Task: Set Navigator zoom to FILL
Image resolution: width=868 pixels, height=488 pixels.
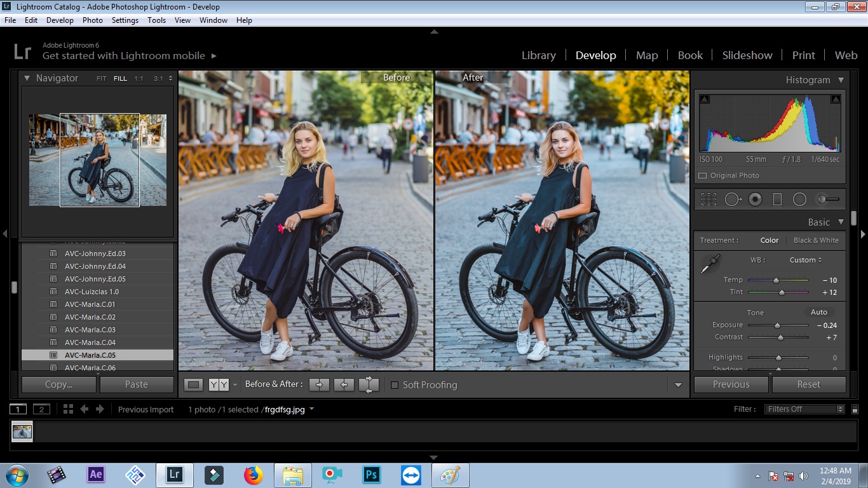Action: click(120, 79)
